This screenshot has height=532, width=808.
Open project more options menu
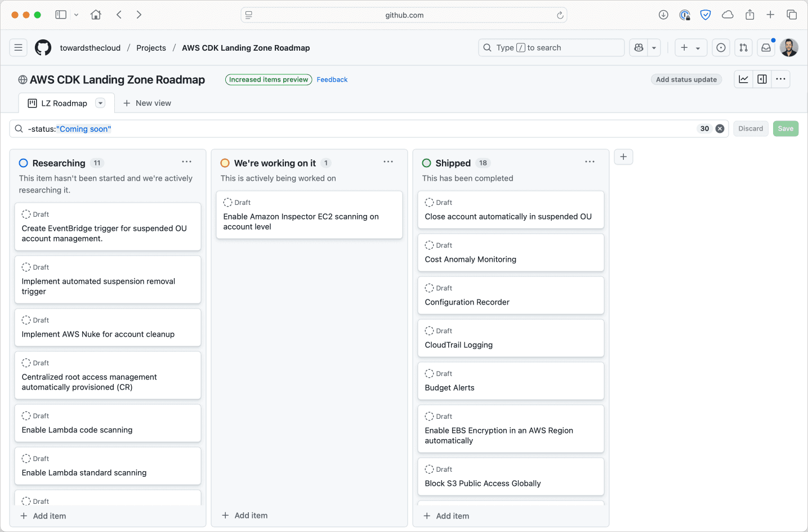pyautogui.click(x=780, y=79)
